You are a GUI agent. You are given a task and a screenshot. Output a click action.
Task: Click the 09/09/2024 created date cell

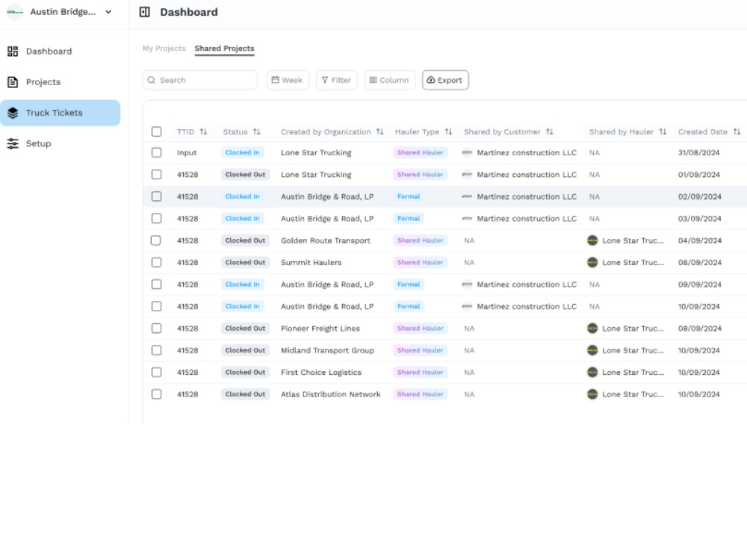pyautogui.click(x=700, y=284)
